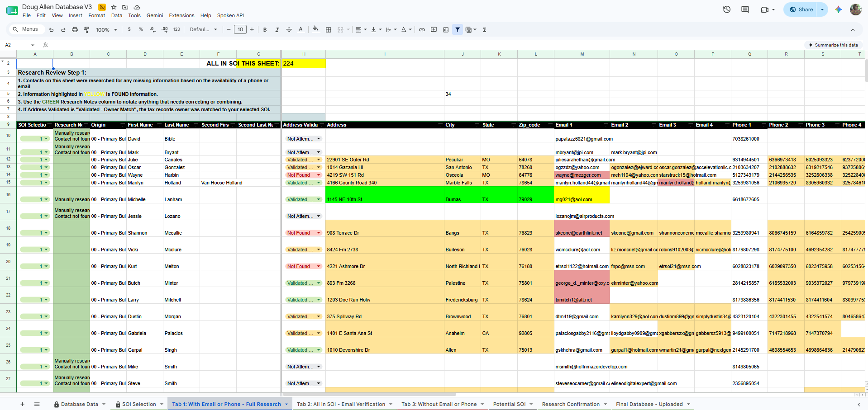Hide the menus with chevron arrow
The width and height of the screenshot is (868, 410).
tap(853, 30)
